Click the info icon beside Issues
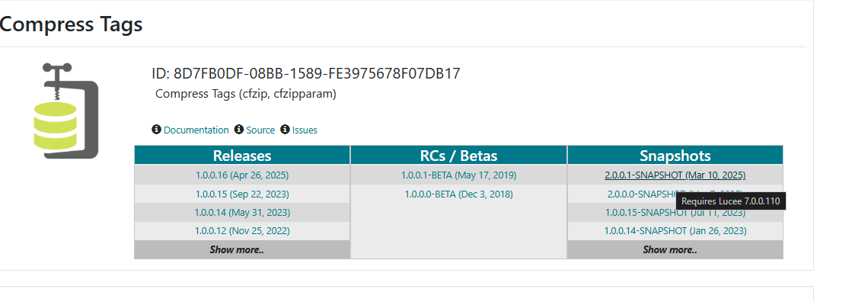The width and height of the screenshot is (868, 302). (285, 130)
